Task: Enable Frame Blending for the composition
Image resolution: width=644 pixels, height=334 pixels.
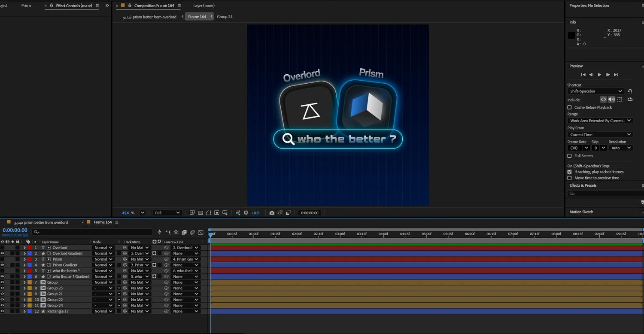Action: (x=184, y=232)
